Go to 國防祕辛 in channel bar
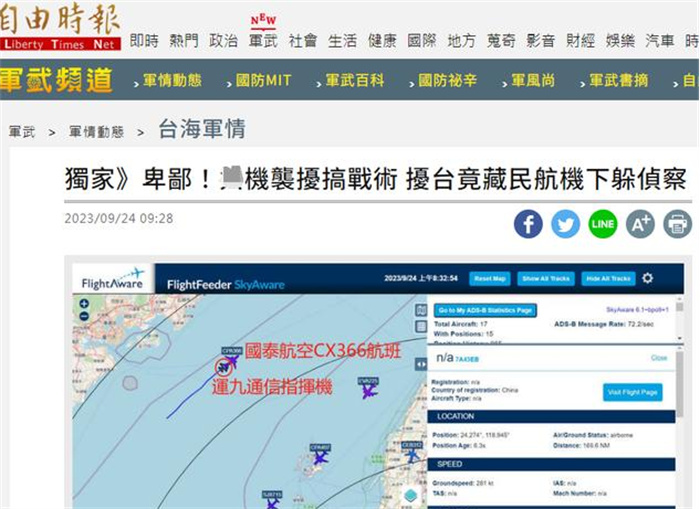Viewport: 700px width, 509px height. pyautogui.click(x=447, y=81)
